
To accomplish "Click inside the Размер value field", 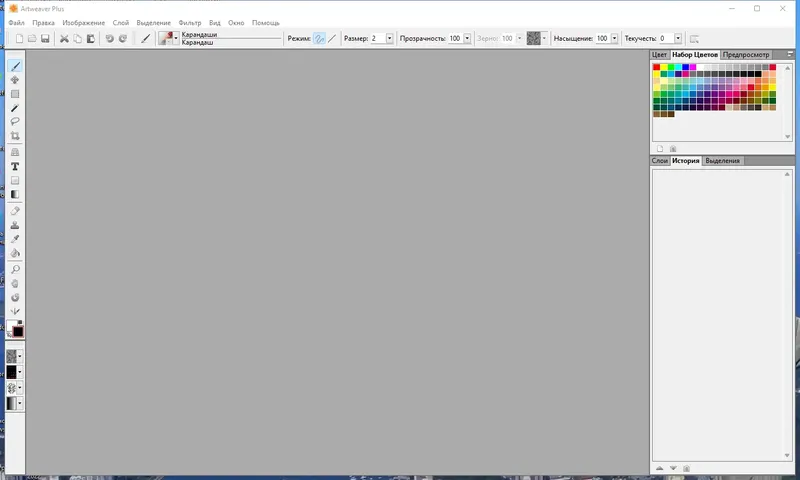I will (x=378, y=38).
